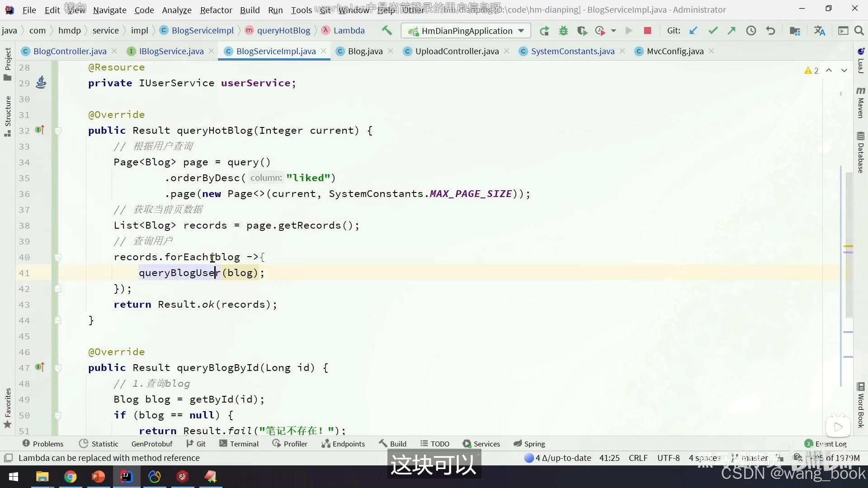Open the Profiler tool window
Viewport: 868px width, 488px height.
point(290,444)
